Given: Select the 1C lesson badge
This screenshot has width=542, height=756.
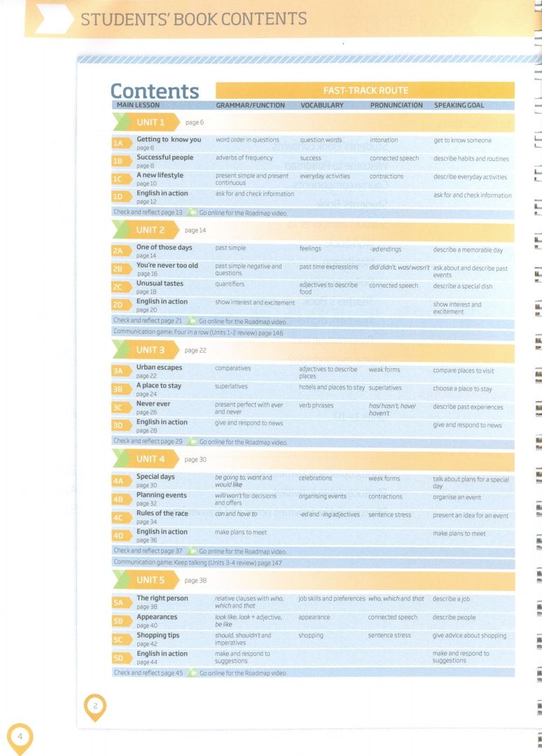Looking at the screenshot, I should pos(121,179).
